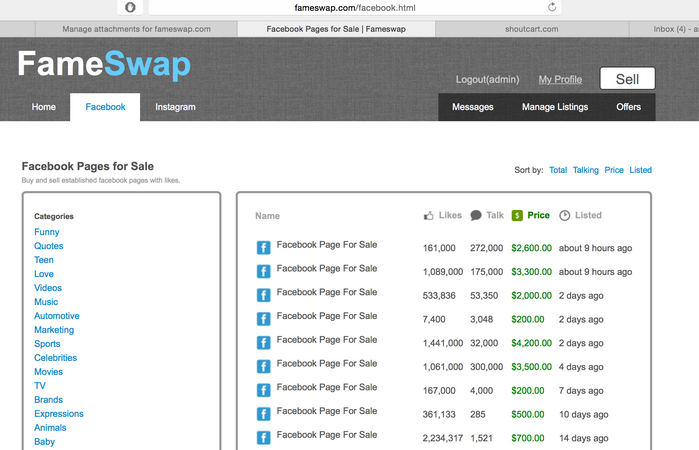
Task: Open the listing with 161,000 likes
Action: tap(327, 244)
